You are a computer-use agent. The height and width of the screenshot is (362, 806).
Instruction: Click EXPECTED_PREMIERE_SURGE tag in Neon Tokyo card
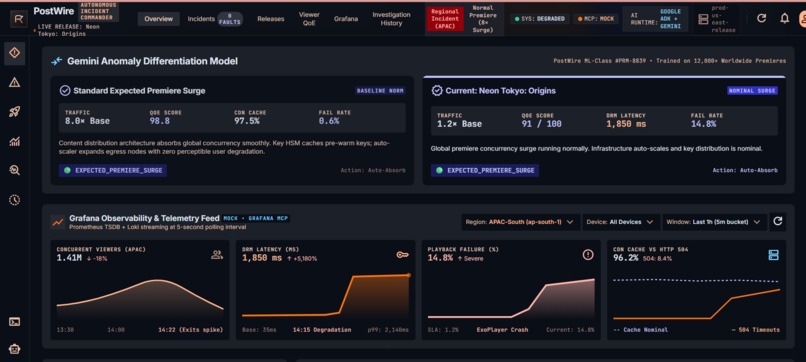[485, 170]
